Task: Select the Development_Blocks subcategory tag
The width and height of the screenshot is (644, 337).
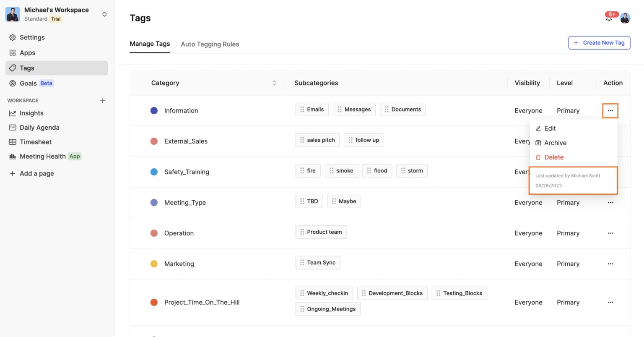Action: (x=392, y=293)
